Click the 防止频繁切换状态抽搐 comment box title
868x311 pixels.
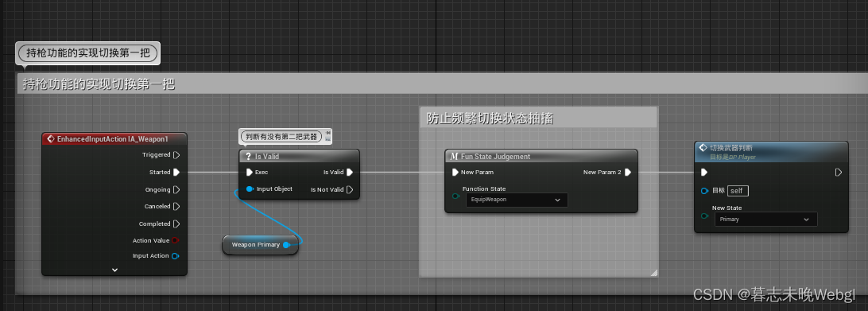point(490,119)
